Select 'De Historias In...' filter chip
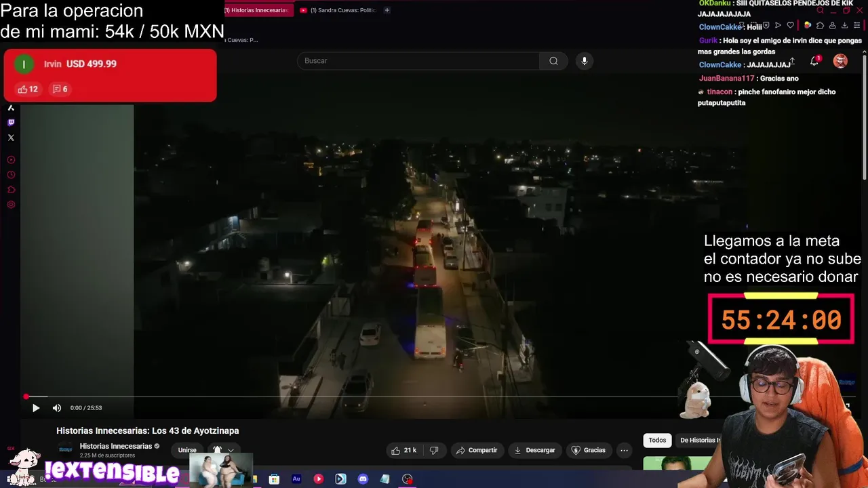Image resolution: width=868 pixels, height=488 pixels. coord(700,441)
